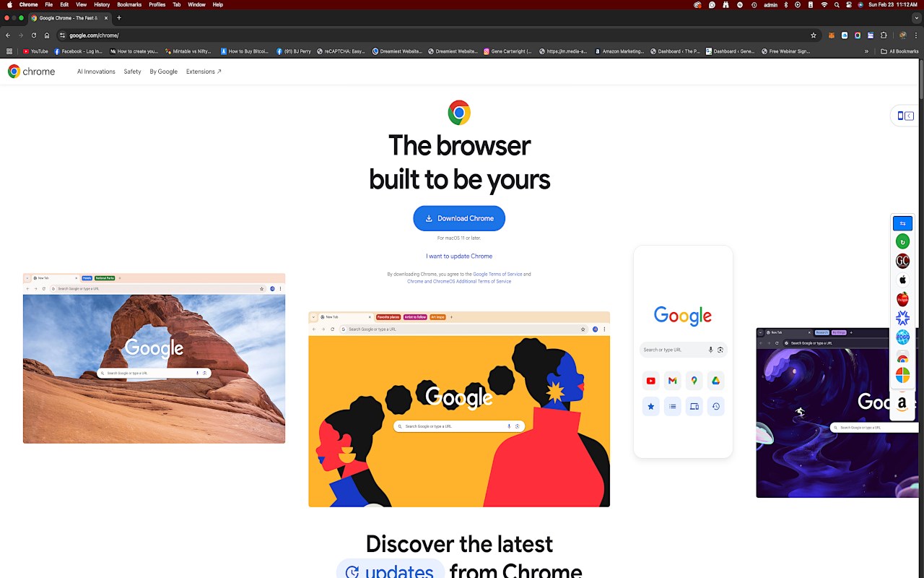924x578 pixels.
Task: Click the 'updates' pill near the bottom
Action: (x=390, y=569)
